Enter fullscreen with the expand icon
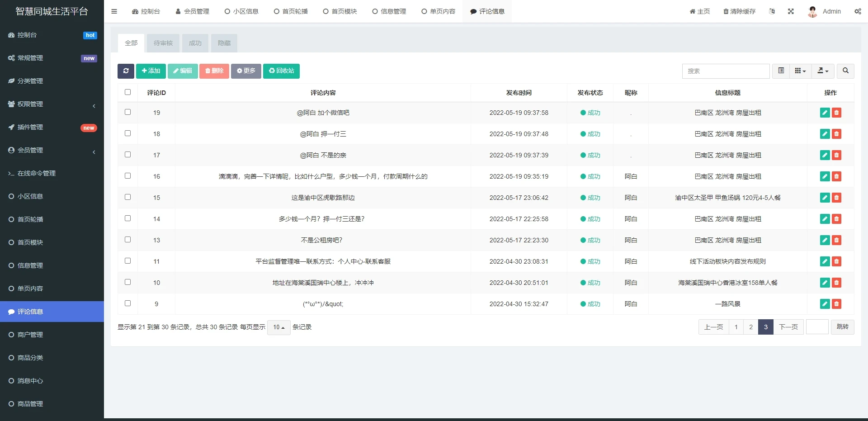Viewport: 868px width, 421px height. tap(791, 11)
